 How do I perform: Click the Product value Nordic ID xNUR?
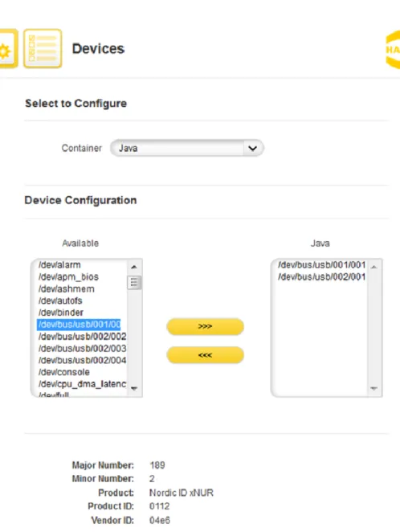pos(182,493)
